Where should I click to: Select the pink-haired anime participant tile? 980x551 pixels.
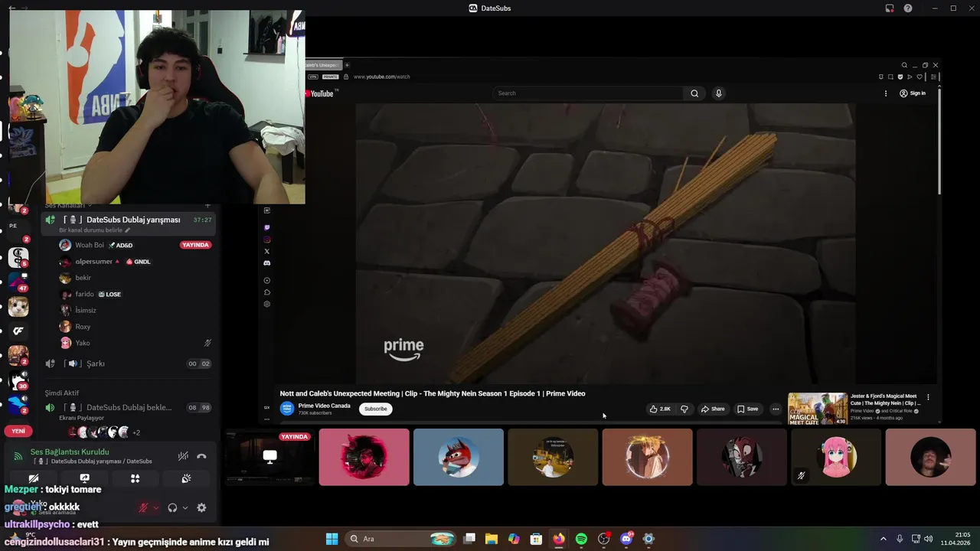pyautogui.click(x=836, y=457)
